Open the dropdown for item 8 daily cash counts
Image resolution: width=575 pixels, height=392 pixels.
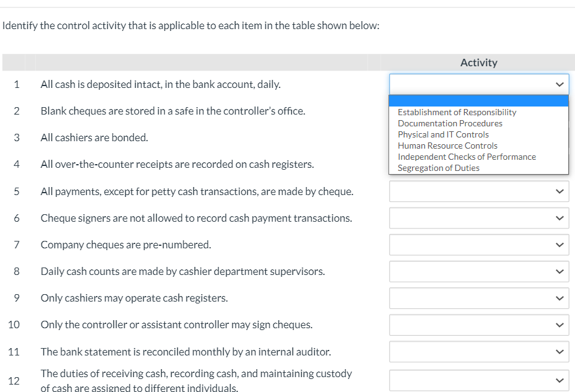[478, 271]
